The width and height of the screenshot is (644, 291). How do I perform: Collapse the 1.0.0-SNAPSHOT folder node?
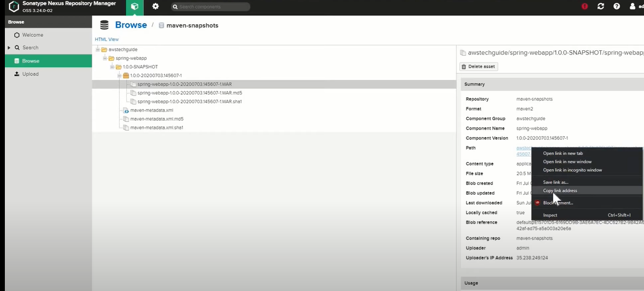click(112, 66)
